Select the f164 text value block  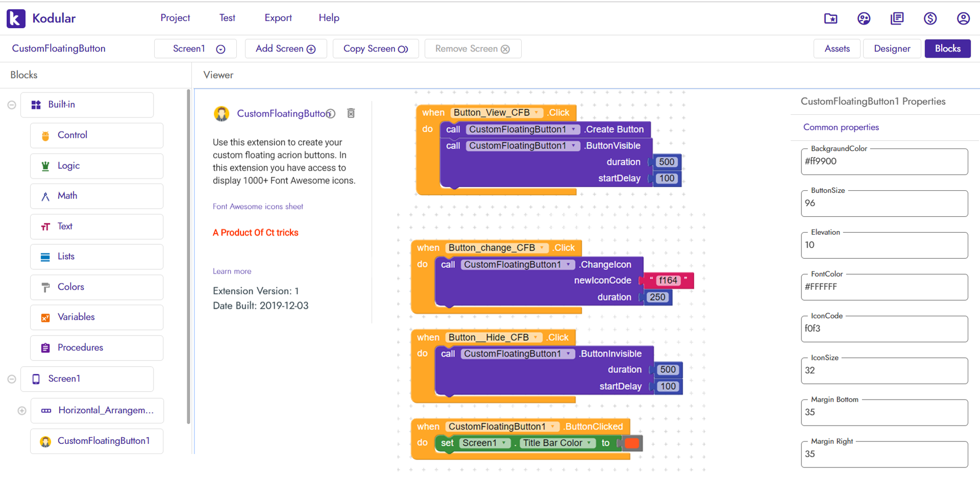(x=668, y=281)
